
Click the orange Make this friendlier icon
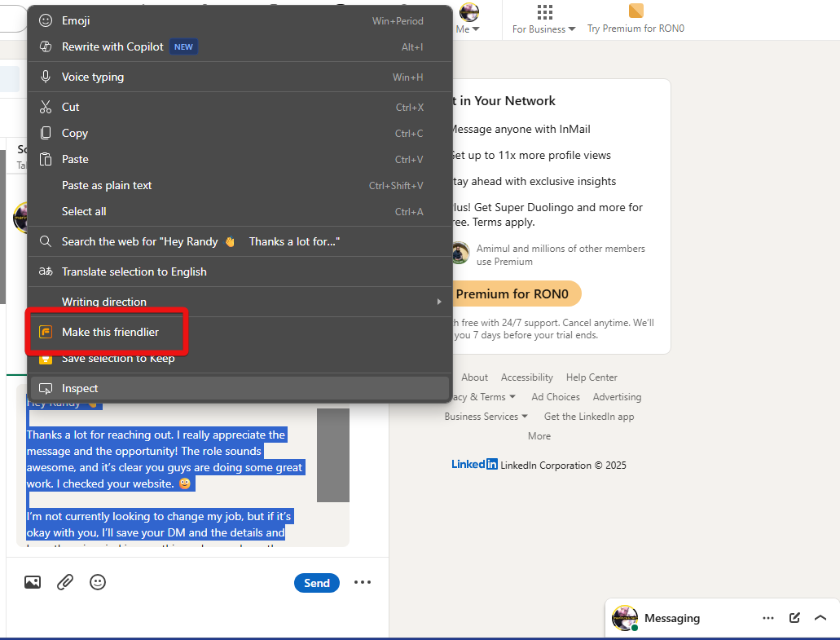pyautogui.click(x=46, y=333)
